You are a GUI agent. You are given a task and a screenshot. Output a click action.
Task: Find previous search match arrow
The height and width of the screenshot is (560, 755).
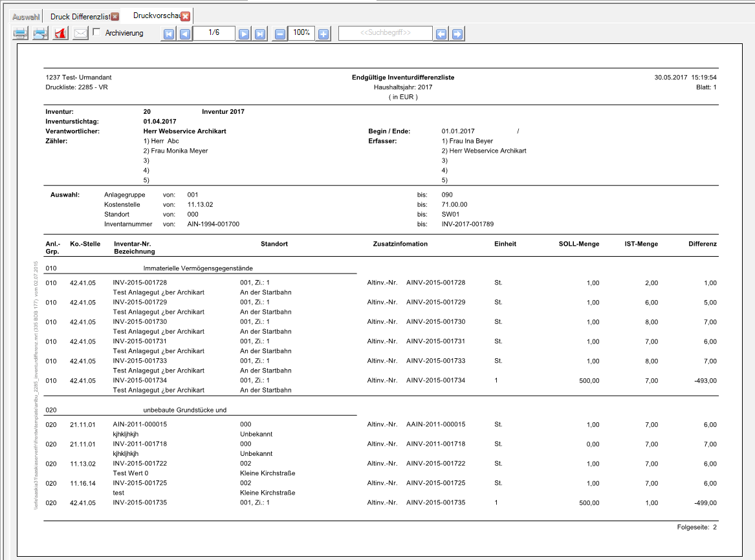tap(441, 34)
